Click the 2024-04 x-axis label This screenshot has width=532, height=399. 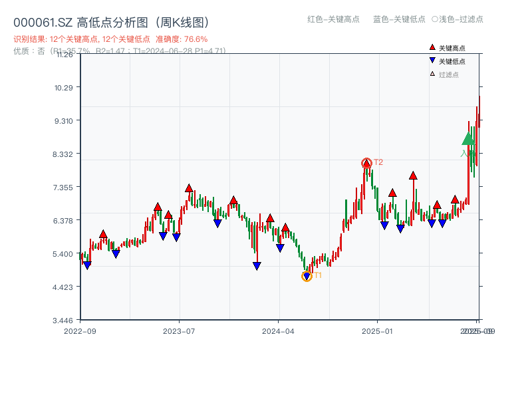[278, 331]
